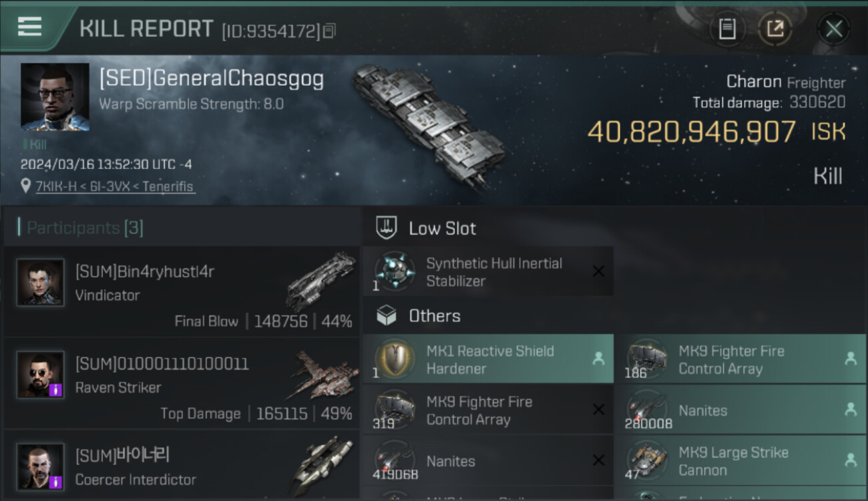Select the Raven Striker participant row

[181, 383]
